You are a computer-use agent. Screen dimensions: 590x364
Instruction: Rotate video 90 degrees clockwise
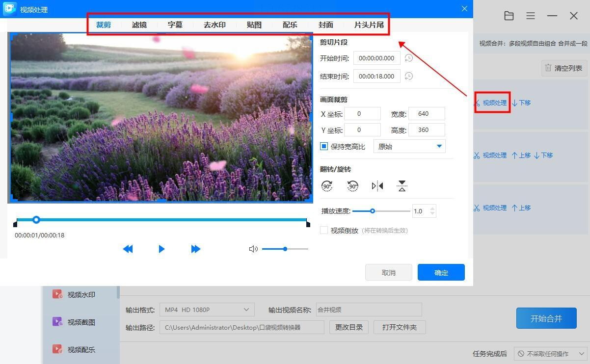[327, 186]
